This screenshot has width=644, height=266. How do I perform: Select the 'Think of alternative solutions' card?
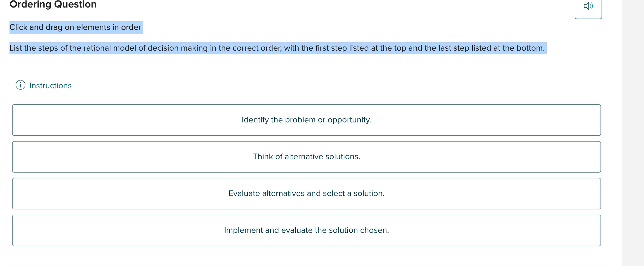click(306, 157)
